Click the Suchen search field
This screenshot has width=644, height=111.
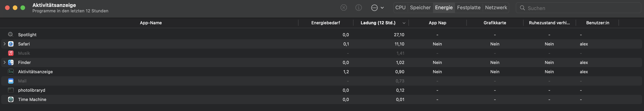tap(580, 8)
